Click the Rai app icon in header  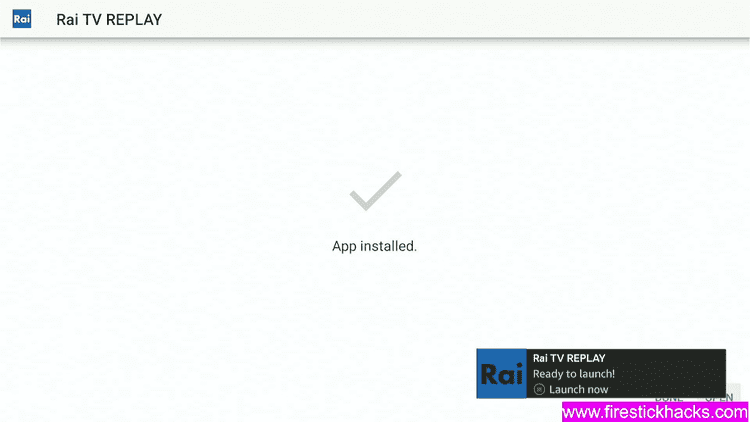(22, 19)
